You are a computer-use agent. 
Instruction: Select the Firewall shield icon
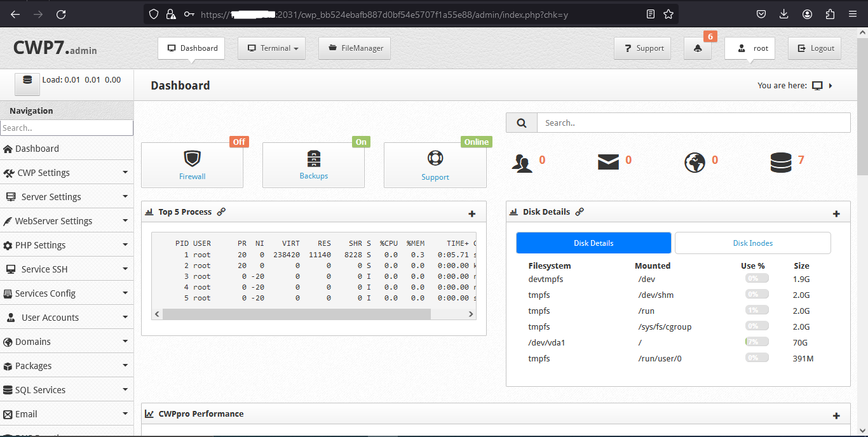[192, 158]
